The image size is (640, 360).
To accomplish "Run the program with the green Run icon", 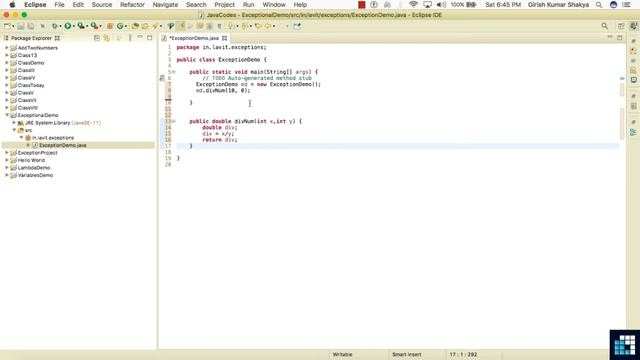I will pos(68,26).
